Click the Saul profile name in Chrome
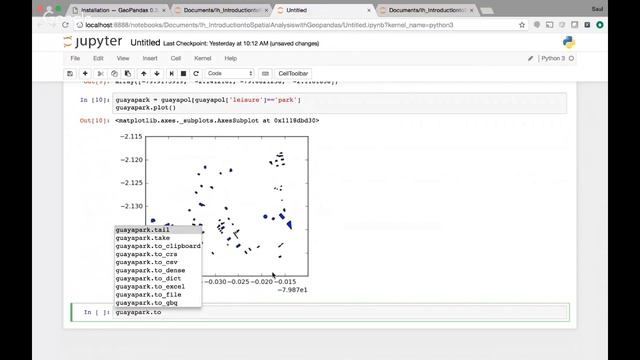This screenshot has height=360, width=640. pyautogui.click(x=597, y=9)
